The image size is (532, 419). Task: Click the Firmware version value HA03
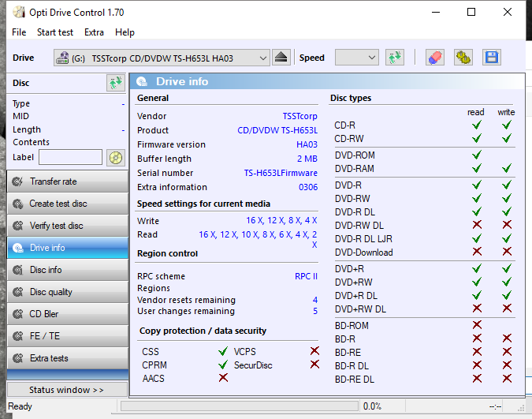click(307, 144)
